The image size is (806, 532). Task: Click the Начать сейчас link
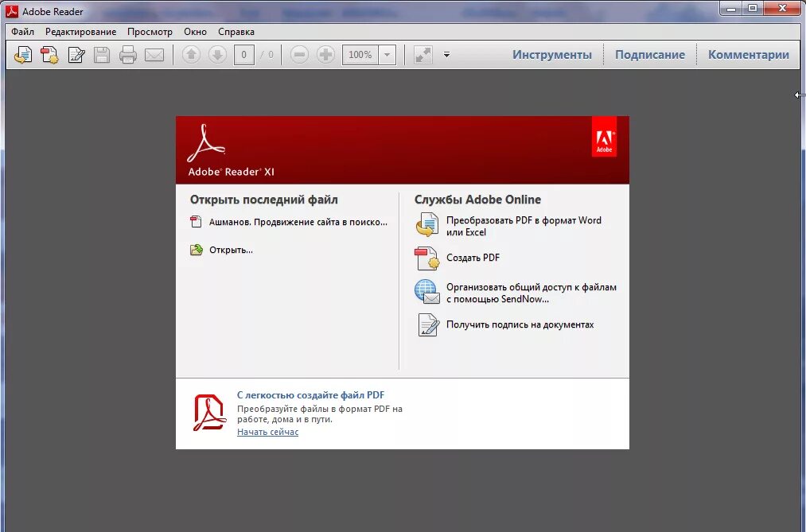267,432
